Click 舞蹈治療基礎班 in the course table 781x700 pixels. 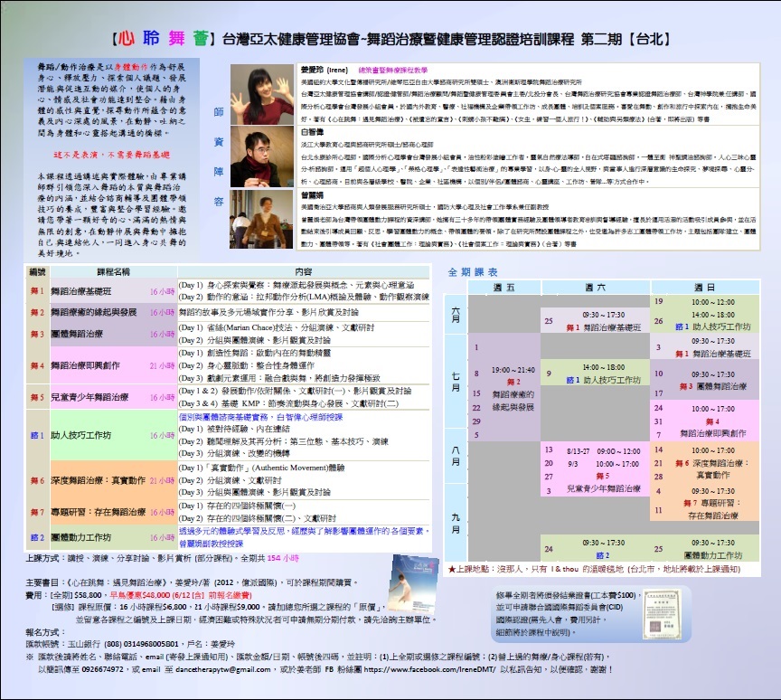coord(81,291)
